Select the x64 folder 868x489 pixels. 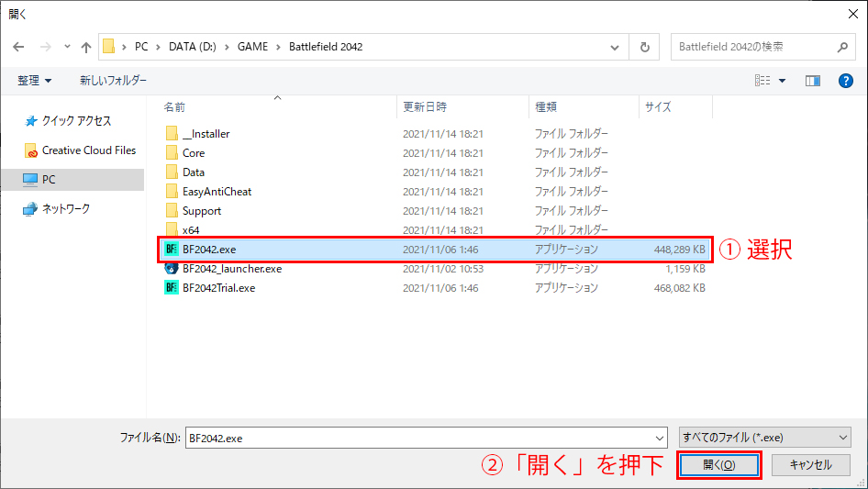click(x=191, y=230)
